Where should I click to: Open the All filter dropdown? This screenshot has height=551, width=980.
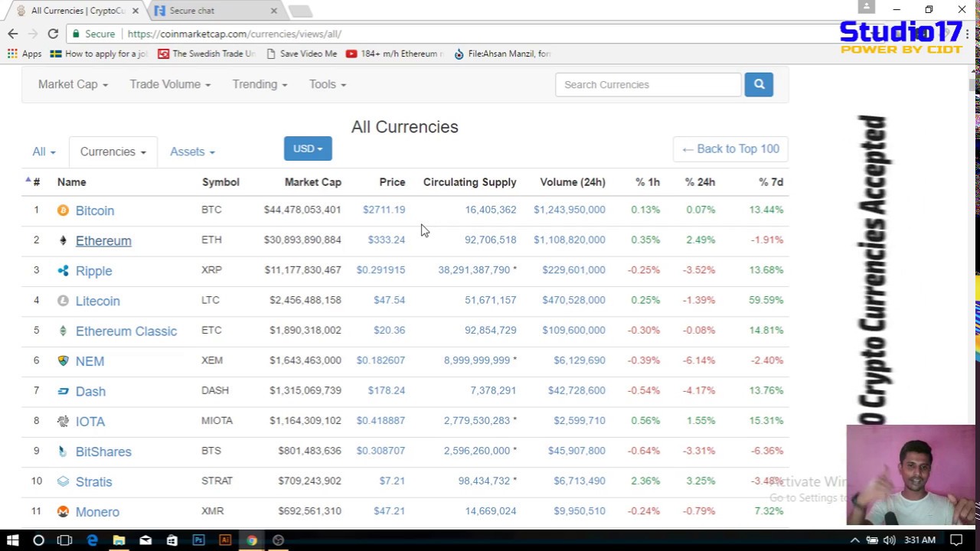pyautogui.click(x=44, y=152)
